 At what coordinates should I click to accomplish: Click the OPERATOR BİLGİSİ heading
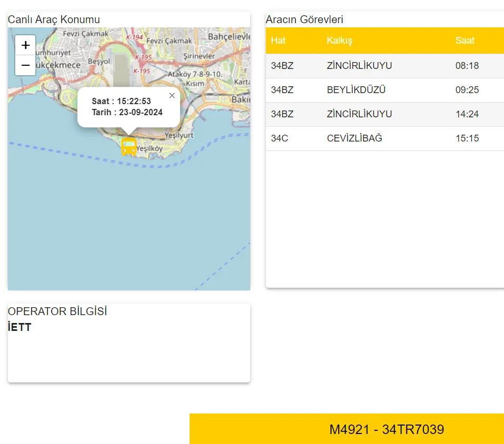pyautogui.click(x=57, y=311)
